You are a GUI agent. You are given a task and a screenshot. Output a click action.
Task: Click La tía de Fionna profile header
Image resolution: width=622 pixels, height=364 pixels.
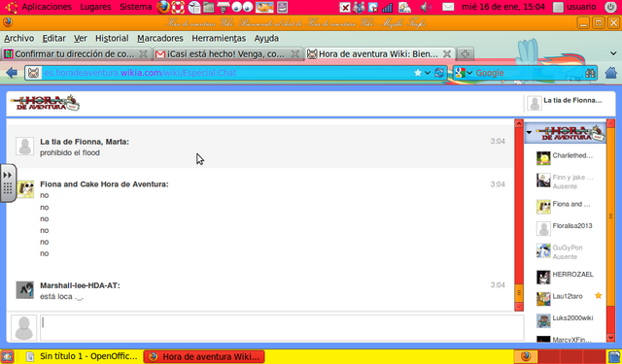pyautogui.click(x=566, y=103)
